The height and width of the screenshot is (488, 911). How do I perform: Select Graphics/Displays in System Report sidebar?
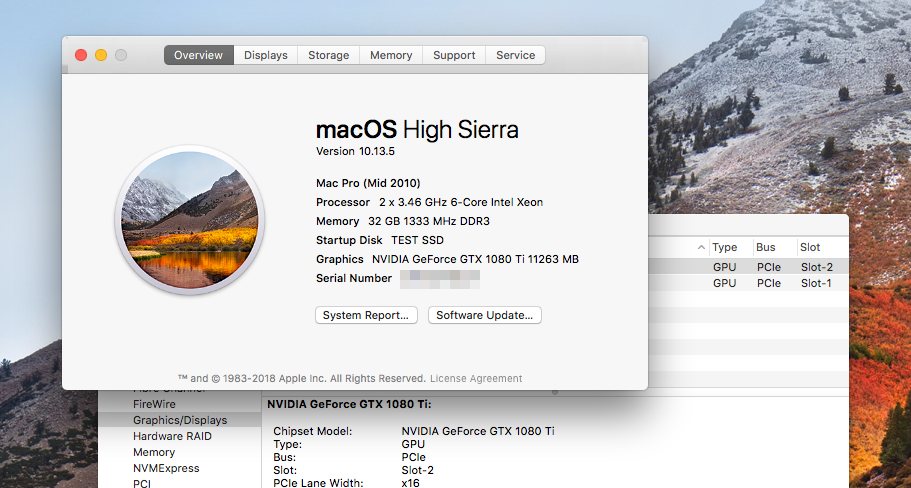click(x=180, y=420)
